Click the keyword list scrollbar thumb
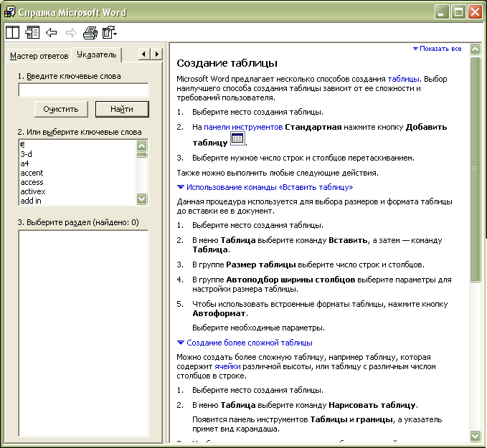This screenshot has width=487, height=448. click(x=141, y=155)
